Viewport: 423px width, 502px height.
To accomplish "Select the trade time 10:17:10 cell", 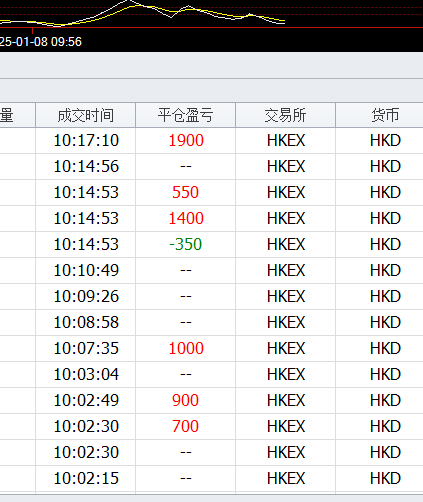I will pyautogui.click(x=86, y=140).
